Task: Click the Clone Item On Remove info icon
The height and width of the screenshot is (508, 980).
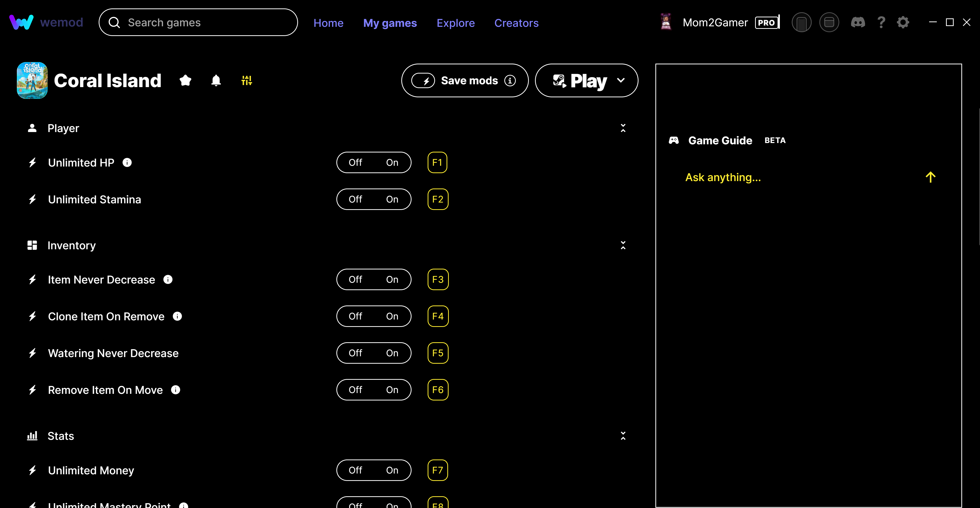Action: coord(177,316)
